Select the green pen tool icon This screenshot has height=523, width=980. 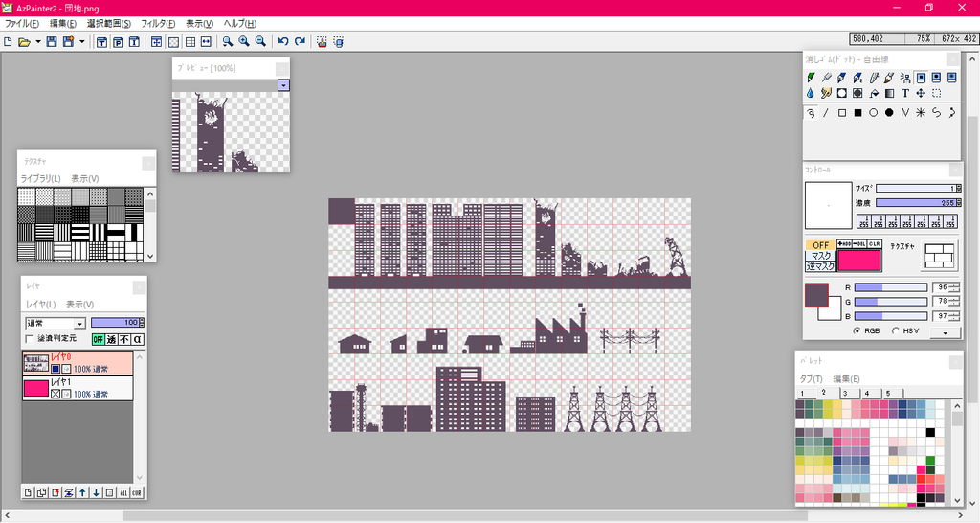(x=811, y=78)
